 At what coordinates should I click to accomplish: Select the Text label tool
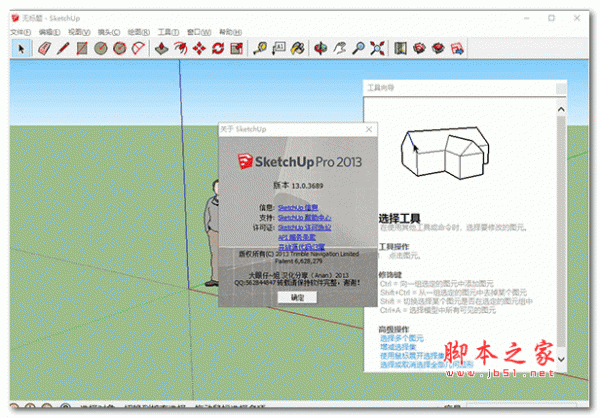pyautogui.click(x=279, y=49)
